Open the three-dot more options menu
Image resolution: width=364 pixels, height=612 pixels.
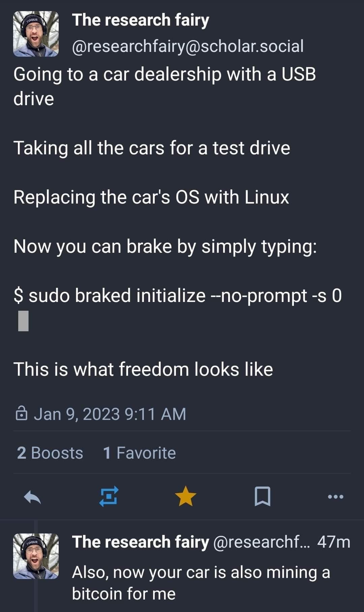tap(336, 496)
